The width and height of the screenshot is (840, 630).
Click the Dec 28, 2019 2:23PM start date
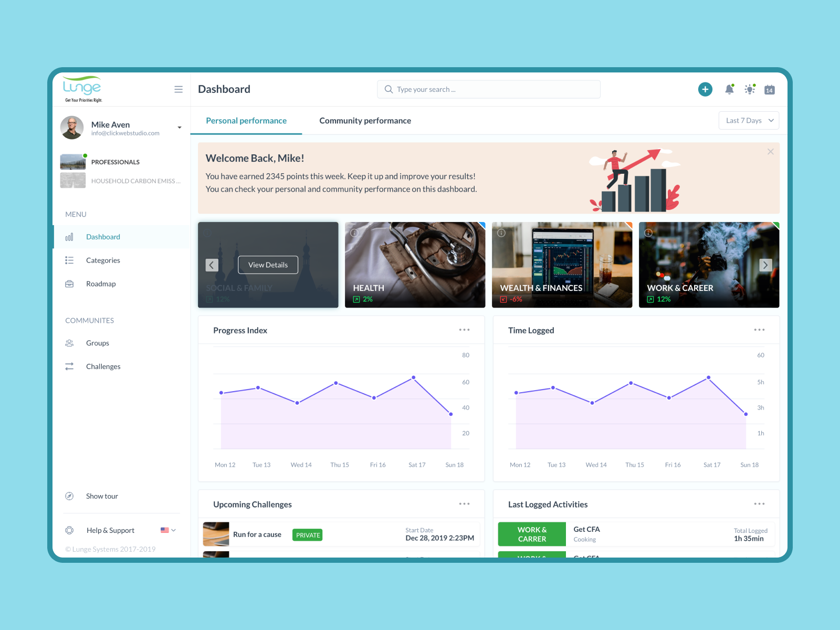pyautogui.click(x=440, y=538)
